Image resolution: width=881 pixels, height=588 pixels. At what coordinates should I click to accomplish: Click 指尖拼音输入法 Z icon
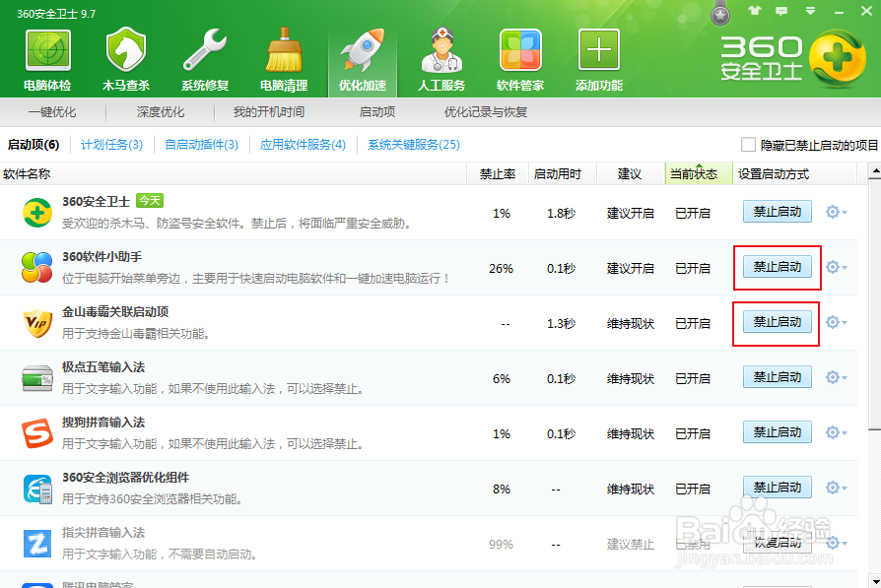[x=37, y=544]
